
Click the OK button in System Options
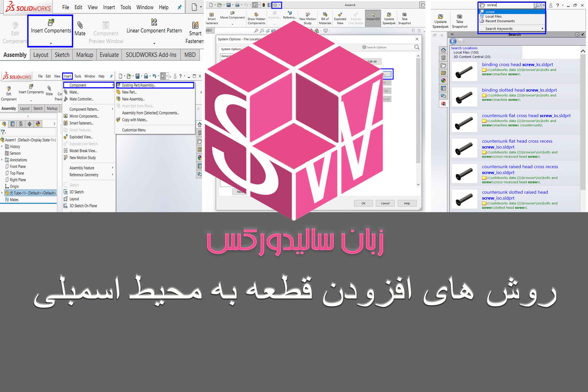click(363, 203)
